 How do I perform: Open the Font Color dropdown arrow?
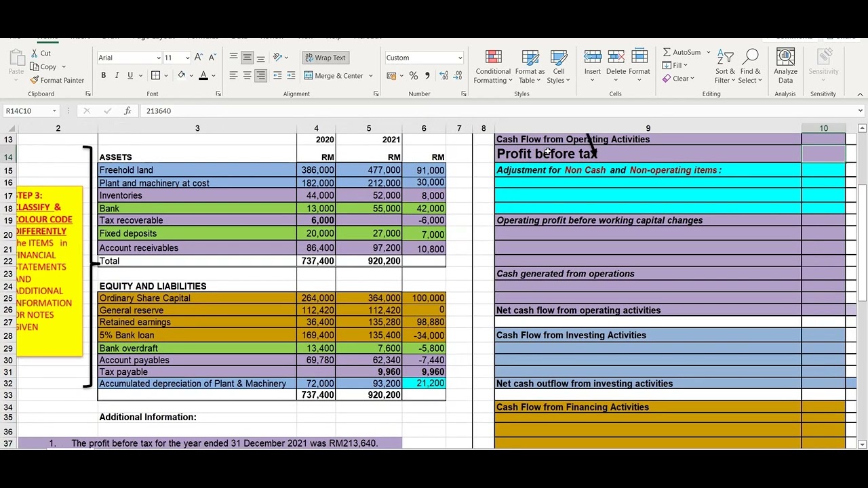[x=213, y=76]
